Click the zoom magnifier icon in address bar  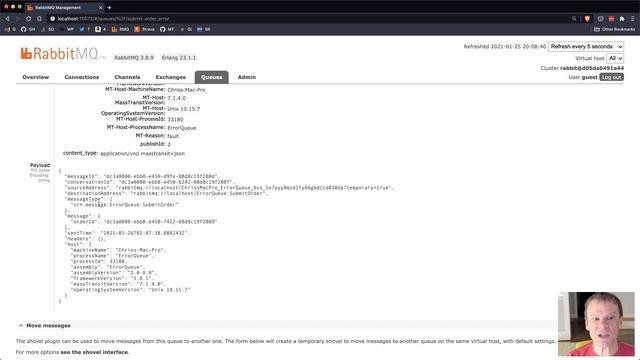(x=574, y=19)
